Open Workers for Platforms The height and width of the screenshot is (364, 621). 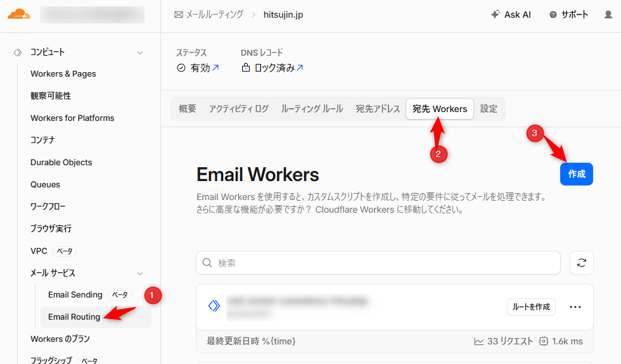click(72, 118)
